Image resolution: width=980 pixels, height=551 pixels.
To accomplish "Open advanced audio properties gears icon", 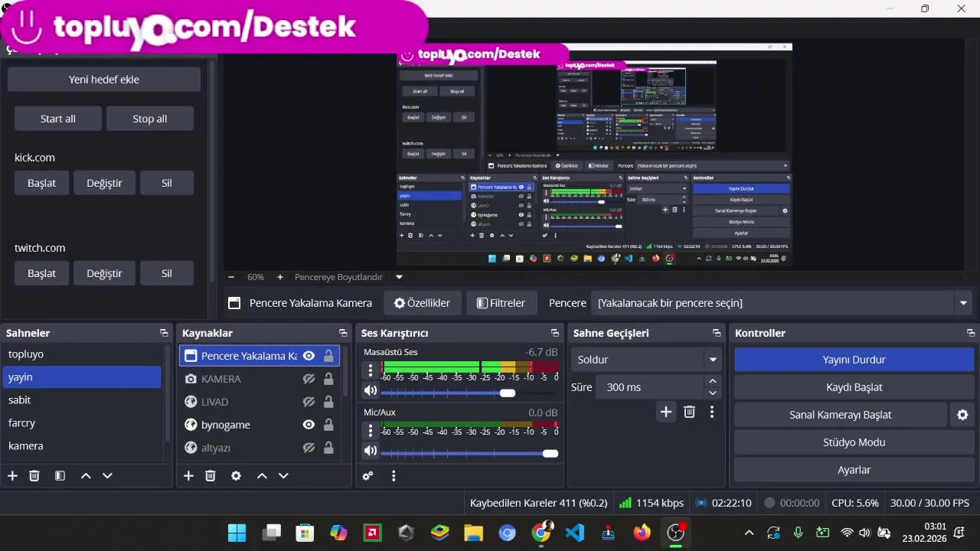I will coord(367,476).
